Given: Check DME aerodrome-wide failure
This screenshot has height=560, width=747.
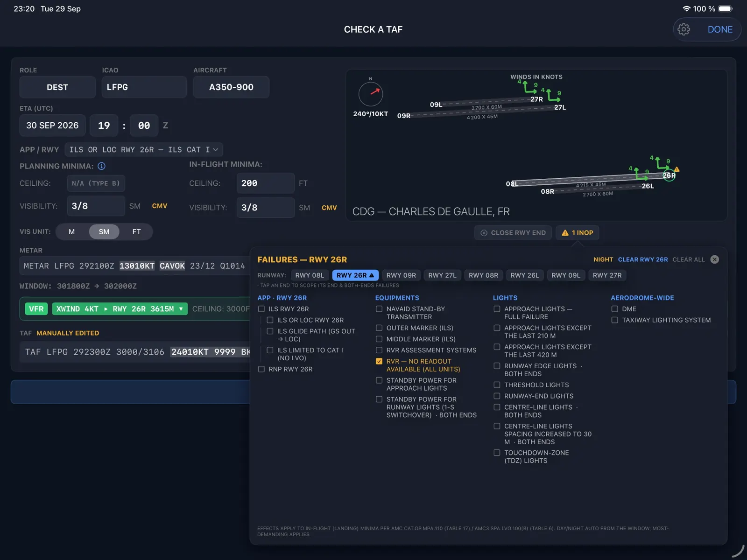Looking at the screenshot, I should point(615,309).
